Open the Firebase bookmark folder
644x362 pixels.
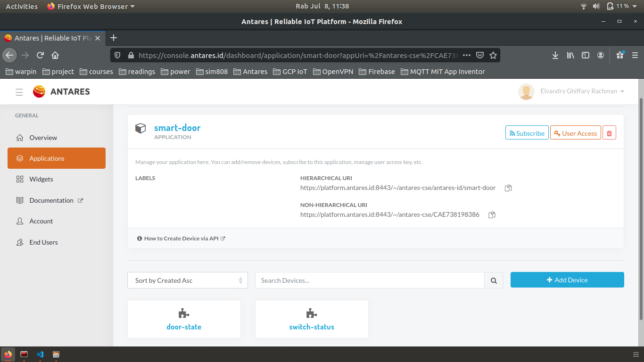(x=377, y=72)
